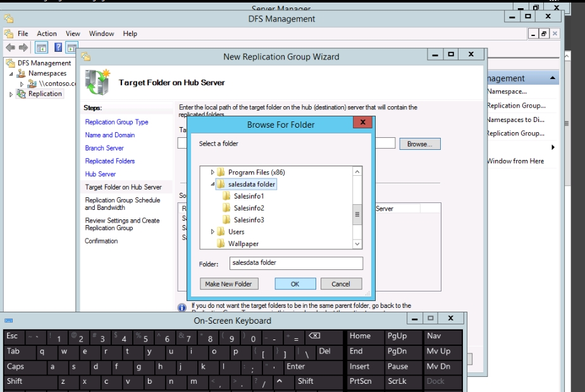The height and width of the screenshot is (392, 585).
Task: Toggle ScrLk key on On-Screen Keyboard
Action: click(x=397, y=381)
